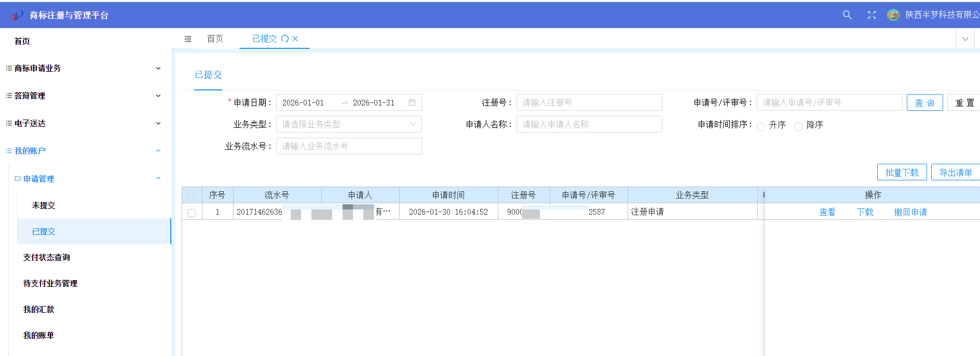
Task: Click the 批量下载 button
Action: click(902, 173)
